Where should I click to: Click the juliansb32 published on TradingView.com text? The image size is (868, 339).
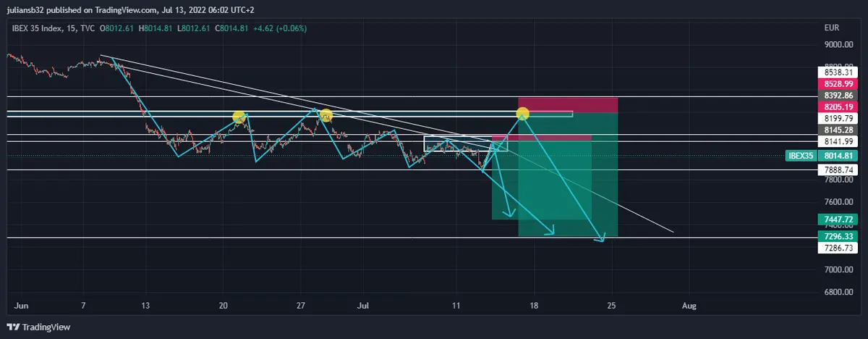(87, 9)
